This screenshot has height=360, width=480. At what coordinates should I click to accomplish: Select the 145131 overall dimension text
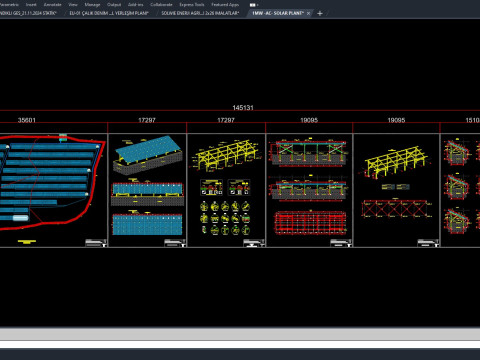coord(243,108)
